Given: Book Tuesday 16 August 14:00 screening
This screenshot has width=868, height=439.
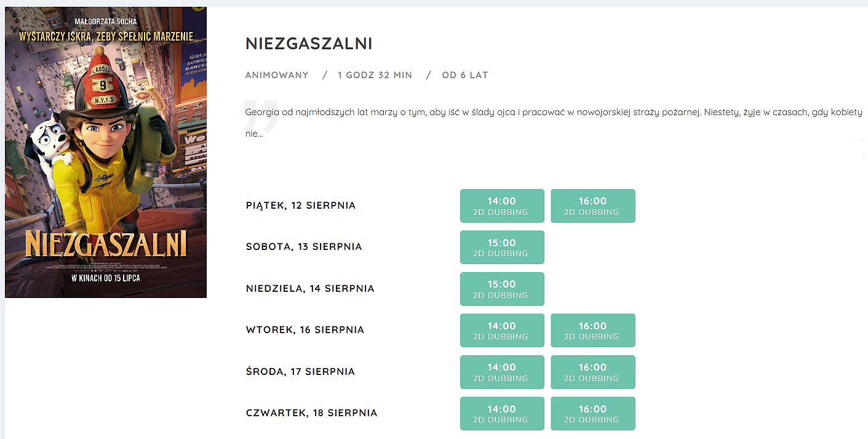Looking at the screenshot, I should tap(502, 330).
